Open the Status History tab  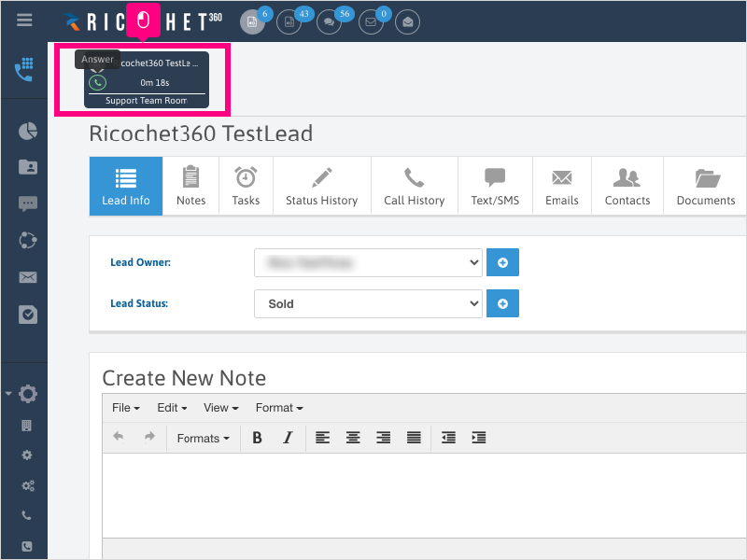(x=322, y=186)
